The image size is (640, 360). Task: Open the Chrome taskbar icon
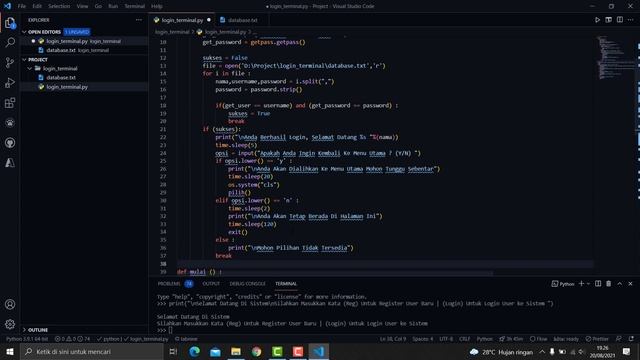click(x=256, y=351)
